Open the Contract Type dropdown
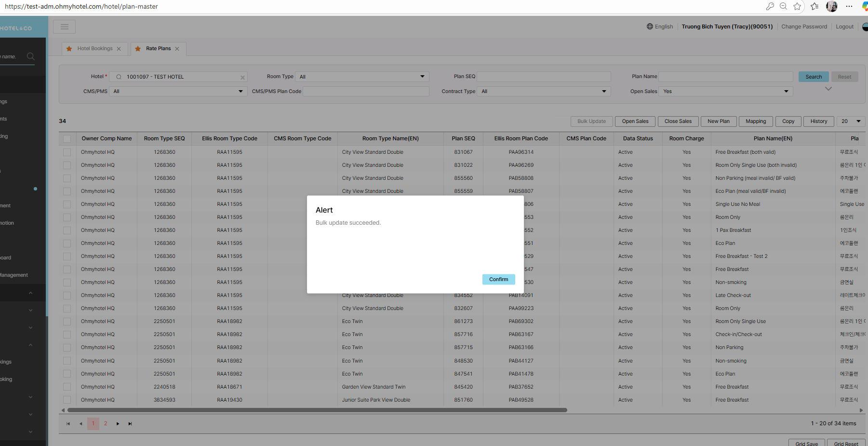Screen dimensions: 868x446 (544, 91)
